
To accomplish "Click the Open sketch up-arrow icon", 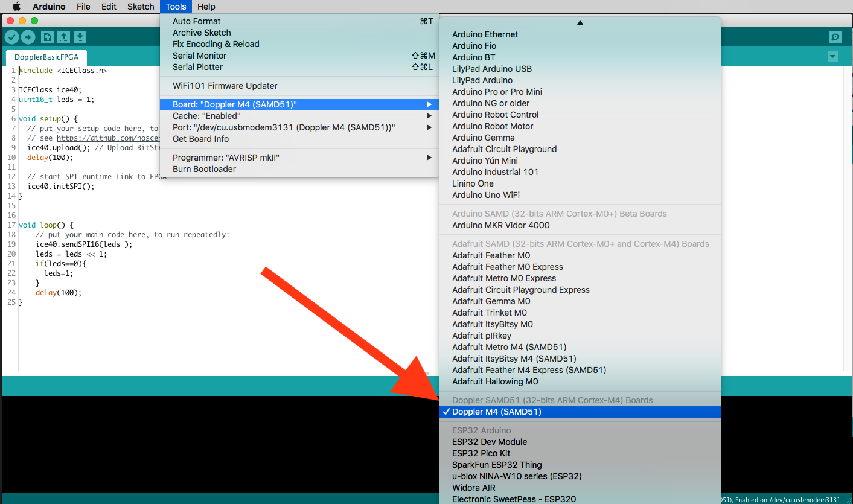I will 63,37.
